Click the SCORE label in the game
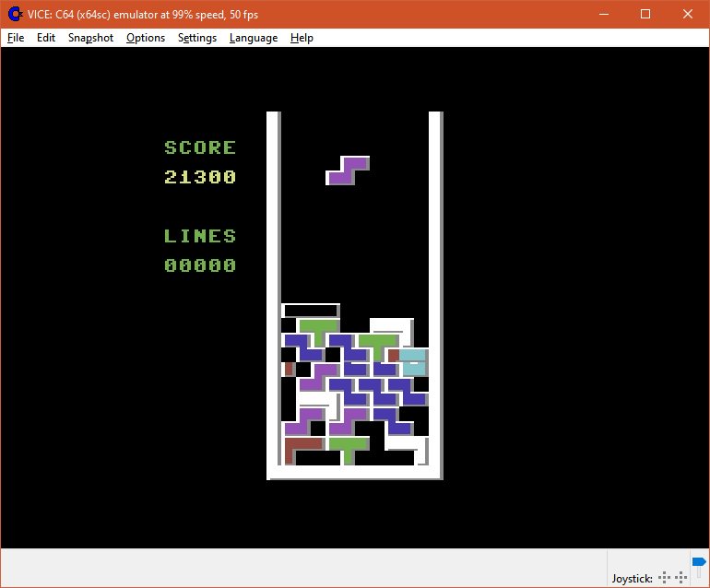This screenshot has width=710, height=588. 200,147
